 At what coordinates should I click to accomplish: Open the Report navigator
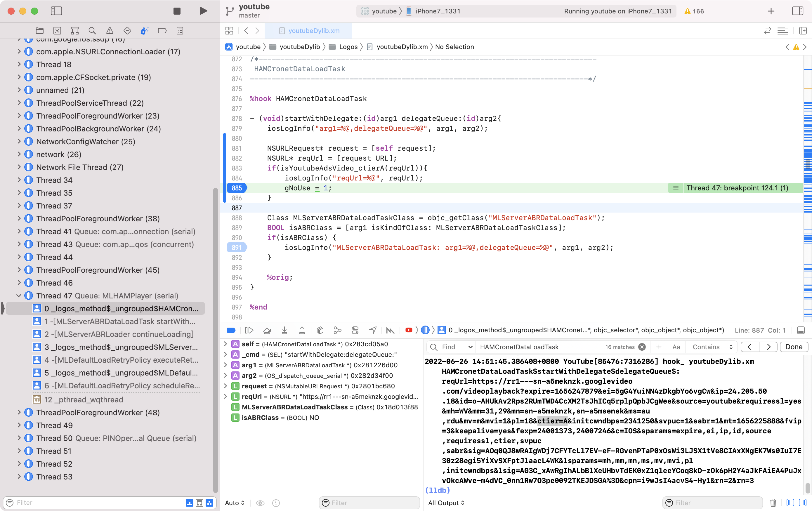click(x=180, y=31)
